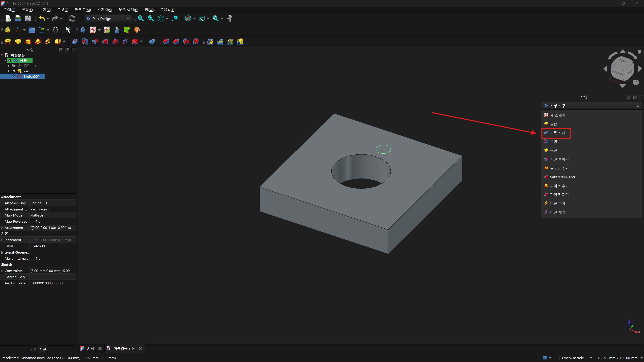Click the Map Mode value FlatFace
This screenshot has height=362, width=644.
(x=52, y=215)
